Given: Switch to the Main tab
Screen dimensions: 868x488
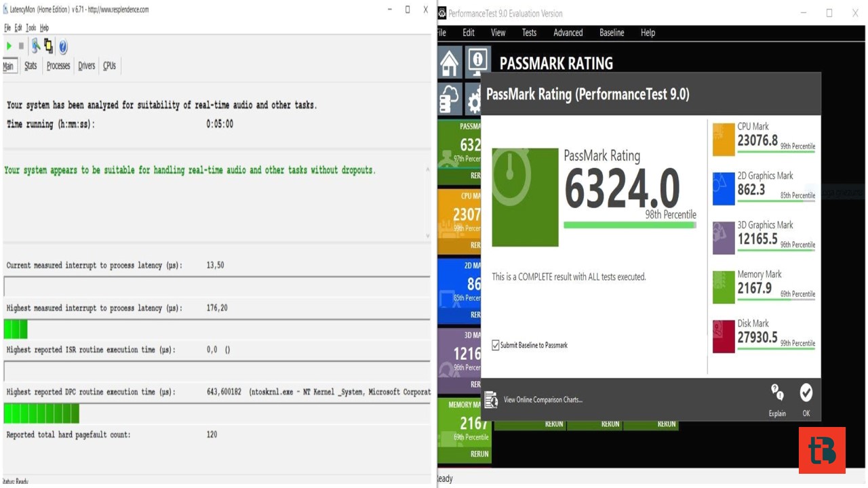Looking at the screenshot, I should [x=8, y=66].
